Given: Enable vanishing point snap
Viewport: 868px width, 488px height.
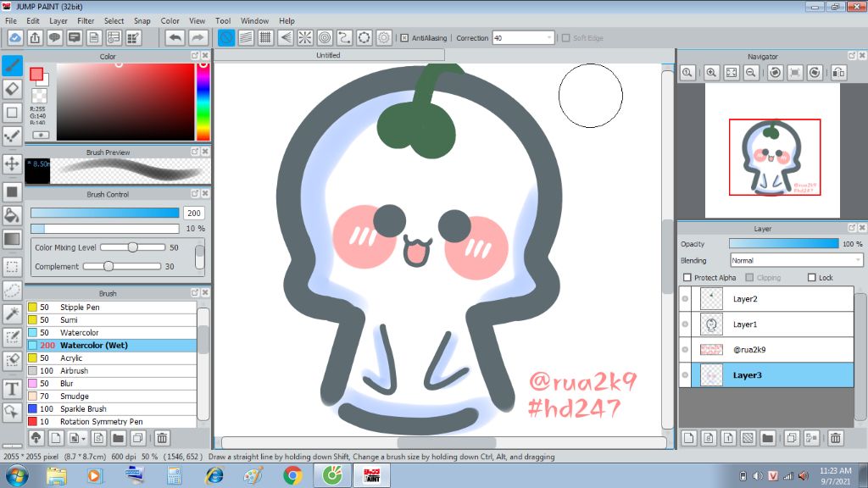Looking at the screenshot, I should 286,37.
